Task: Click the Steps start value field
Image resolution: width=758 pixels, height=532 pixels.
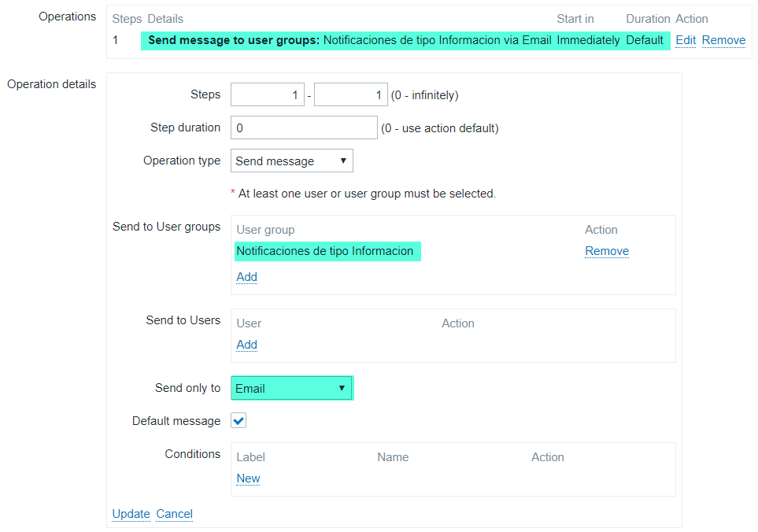Action: point(267,95)
